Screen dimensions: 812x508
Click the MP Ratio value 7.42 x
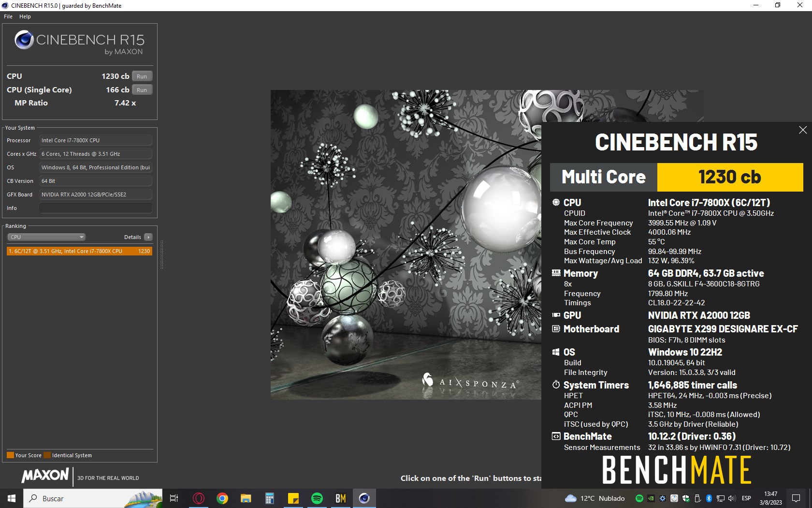coord(125,103)
